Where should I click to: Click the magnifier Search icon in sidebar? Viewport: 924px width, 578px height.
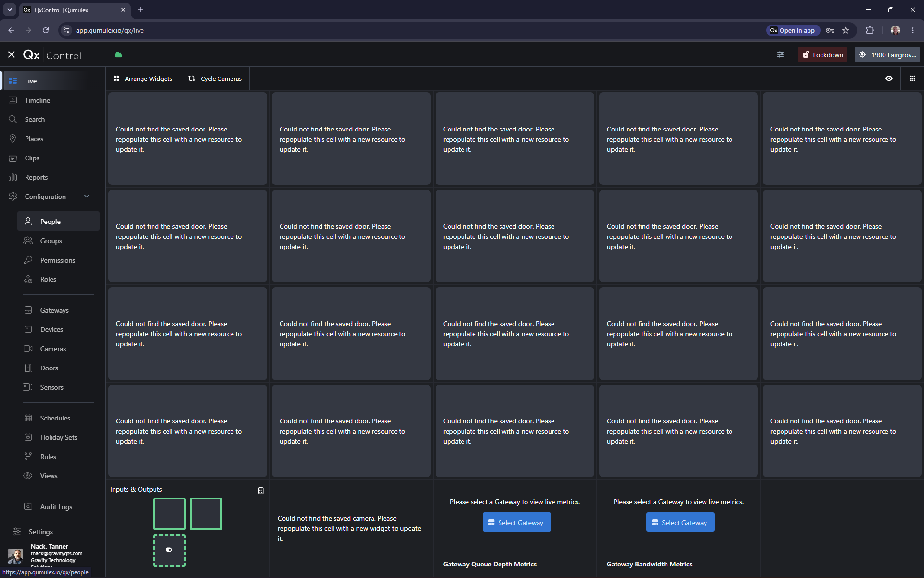pos(13,119)
